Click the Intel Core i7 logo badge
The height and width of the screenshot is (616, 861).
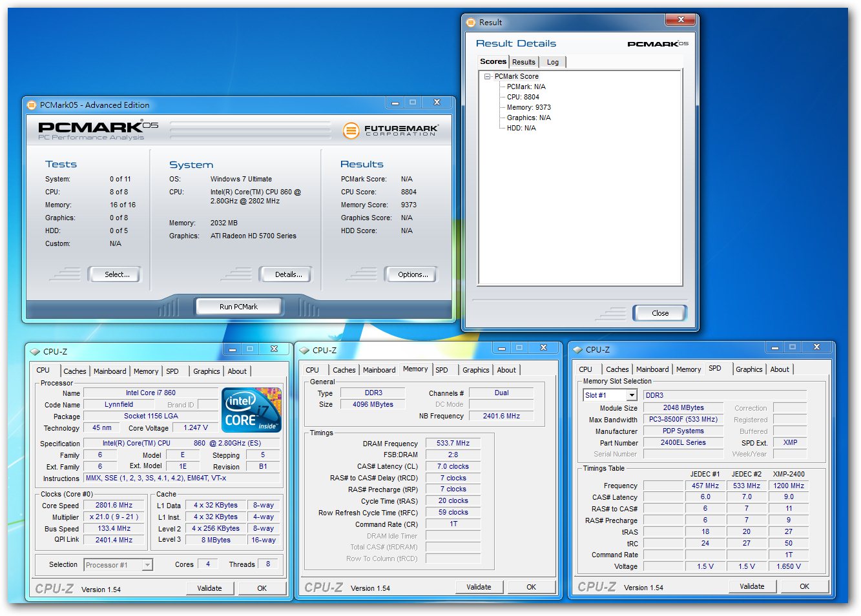(x=251, y=409)
